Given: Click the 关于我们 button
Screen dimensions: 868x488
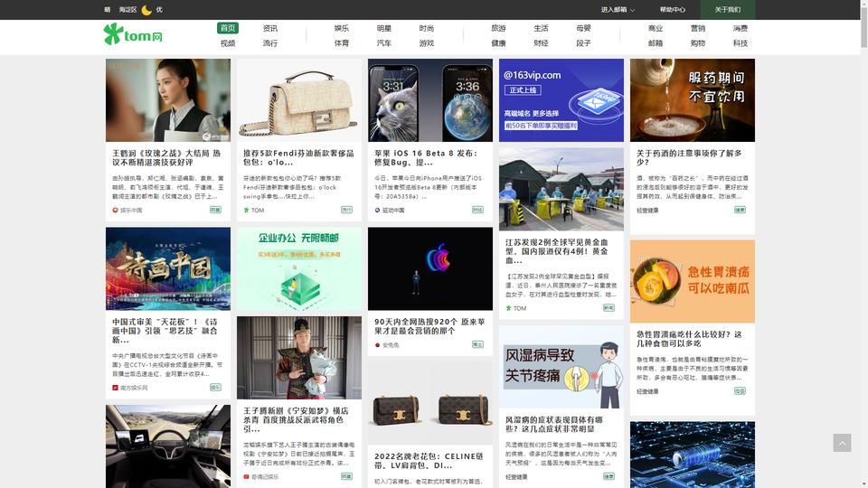Looking at the screenshot, I should 727,10.
